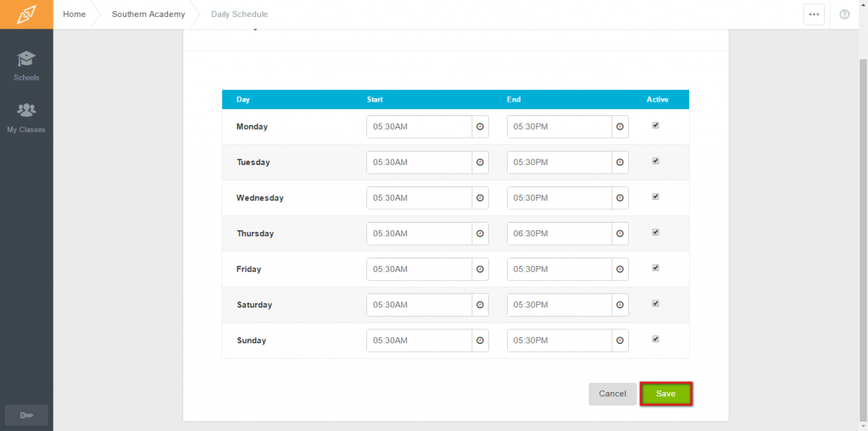The image size is (868, 431).
Task: Open the Saturday end time clock picker
Action: coord(620,304)
